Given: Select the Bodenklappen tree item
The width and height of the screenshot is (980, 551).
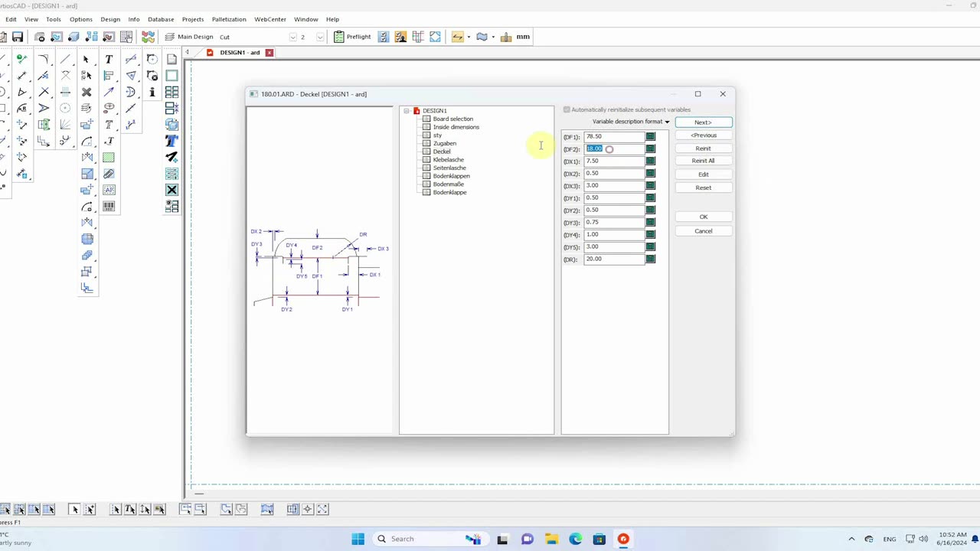Looking at the screenshot, I should click(451, 176).
